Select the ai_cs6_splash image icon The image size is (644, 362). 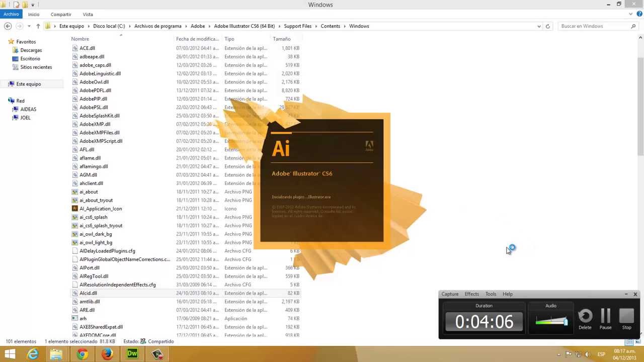click(75, 217)
